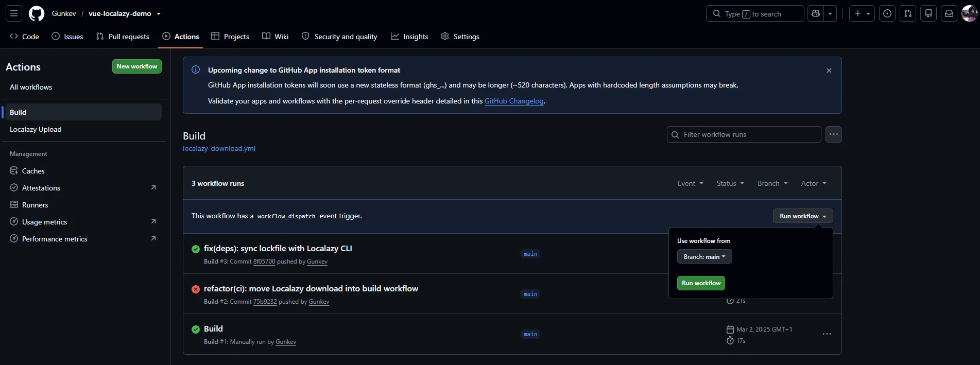Open the issues shortcut icon in header
980x365 pixels.
coord(887,13)
